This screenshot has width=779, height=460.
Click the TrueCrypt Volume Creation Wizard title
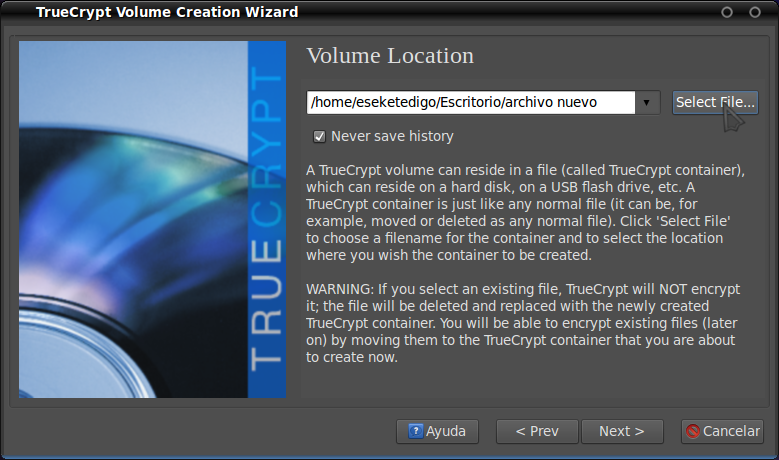(167, 12)
